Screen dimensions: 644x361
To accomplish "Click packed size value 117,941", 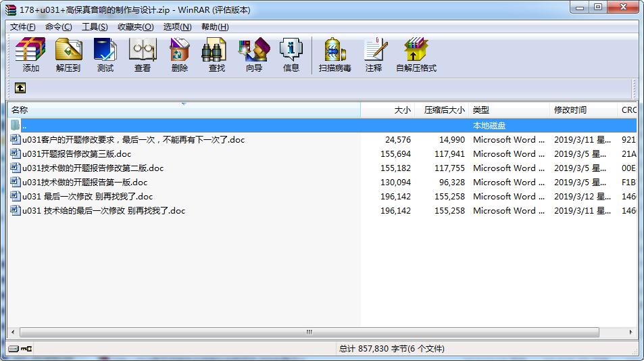I will 450,153.
